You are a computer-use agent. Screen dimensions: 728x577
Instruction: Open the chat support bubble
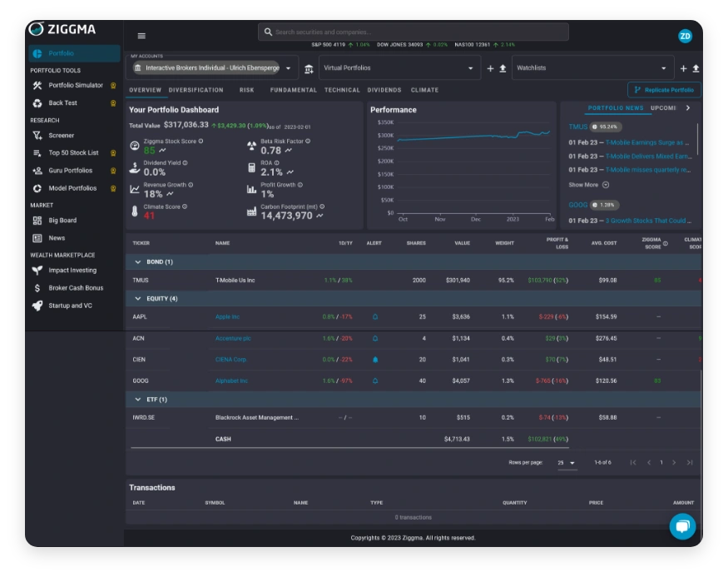pyautogui.click(x=682, y=526)
